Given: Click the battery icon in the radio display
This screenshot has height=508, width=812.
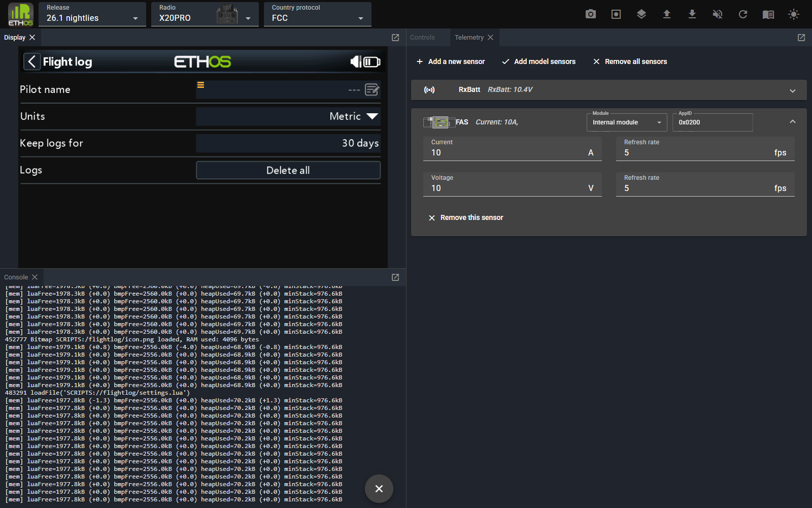Looking at the screenshot, I should tap(371, 62).
